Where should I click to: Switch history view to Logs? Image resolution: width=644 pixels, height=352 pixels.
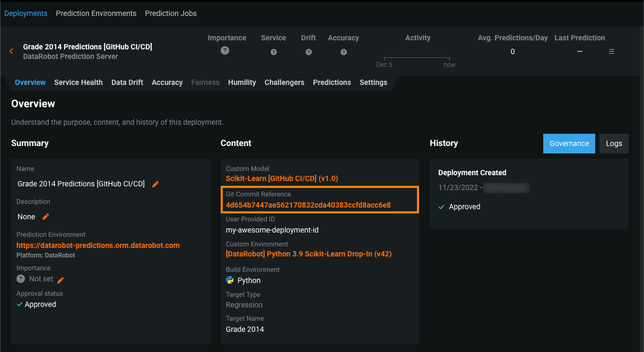pyautogui.click(x=614, y=143)
